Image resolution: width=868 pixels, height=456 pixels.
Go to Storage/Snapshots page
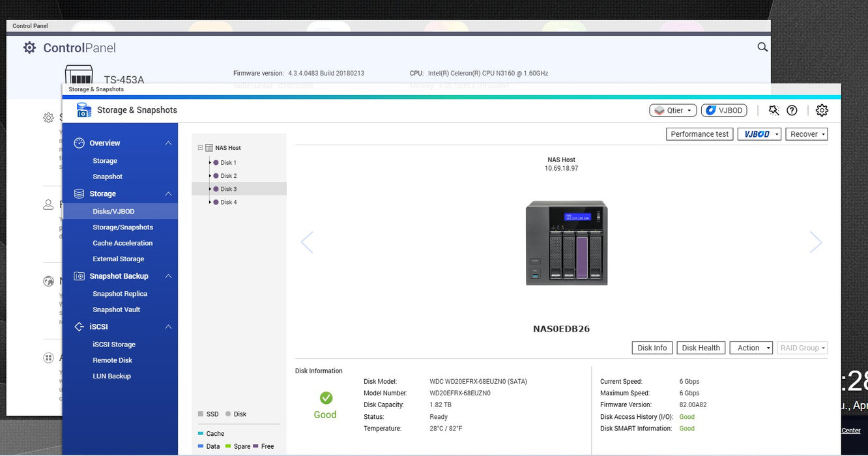[x=123, y=227]
